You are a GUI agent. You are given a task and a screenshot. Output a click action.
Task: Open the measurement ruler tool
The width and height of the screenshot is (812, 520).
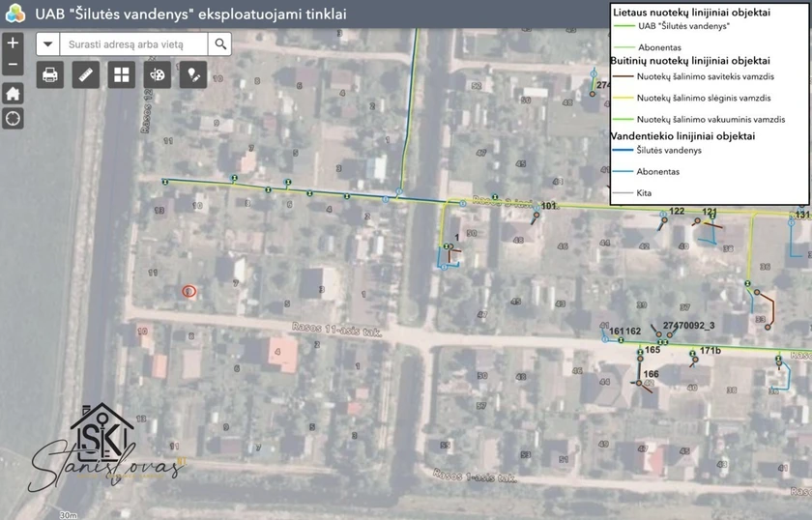[x=85, y=75]
